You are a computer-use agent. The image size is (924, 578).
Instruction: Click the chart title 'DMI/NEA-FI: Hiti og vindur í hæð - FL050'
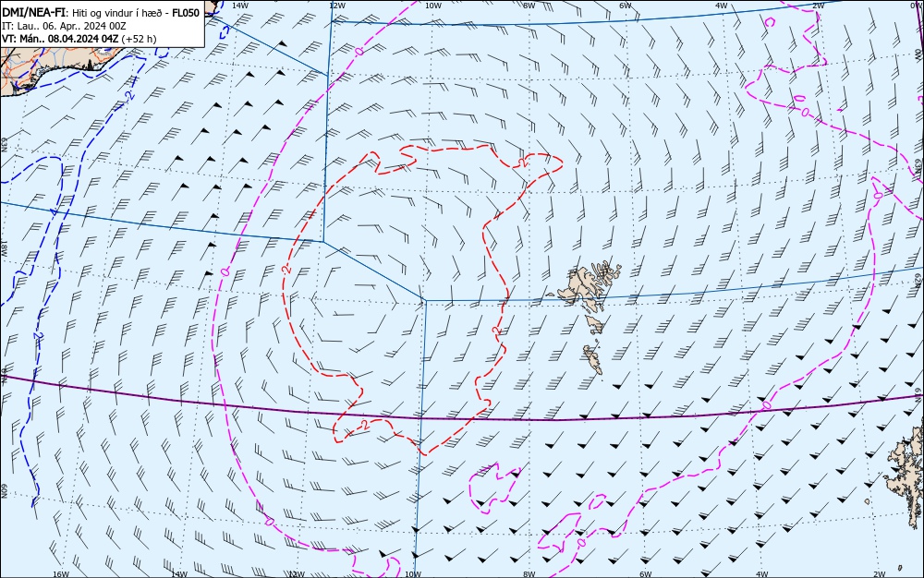[x=102, y=13]
